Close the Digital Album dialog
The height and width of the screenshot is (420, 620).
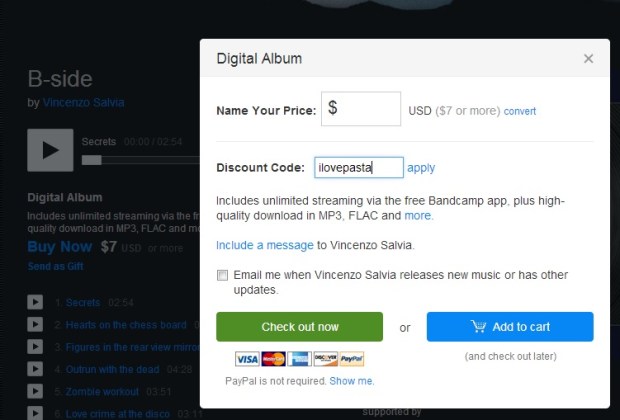point(588,59)
